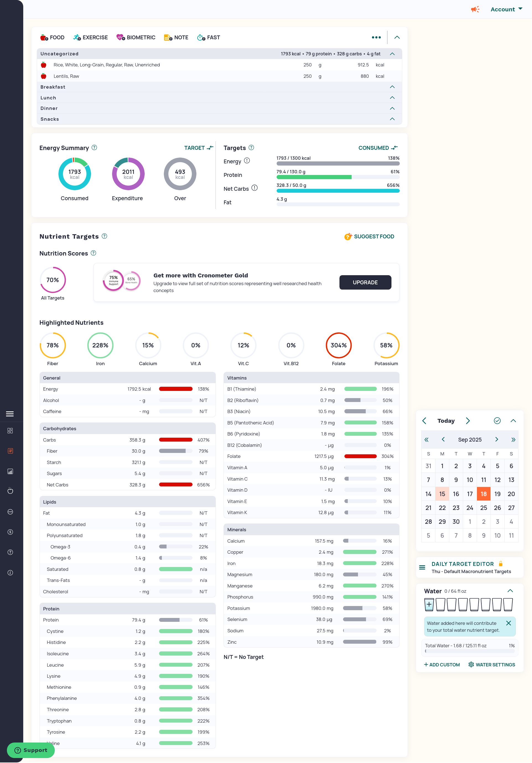The image size is (532, 763).
Task: Go to next day arrow
Action: click(468, 421)
